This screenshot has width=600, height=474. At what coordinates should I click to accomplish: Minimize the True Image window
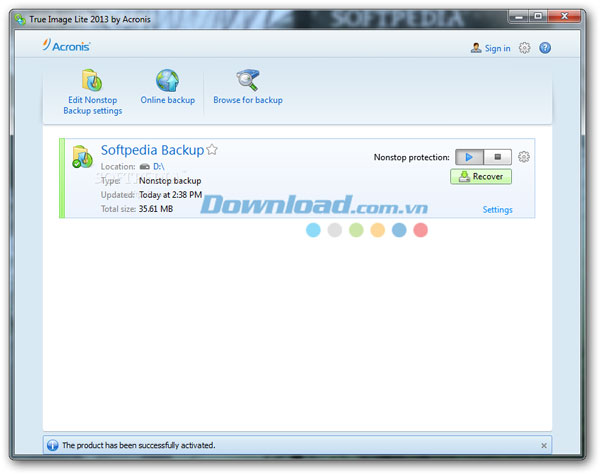[x=518, y=16]
